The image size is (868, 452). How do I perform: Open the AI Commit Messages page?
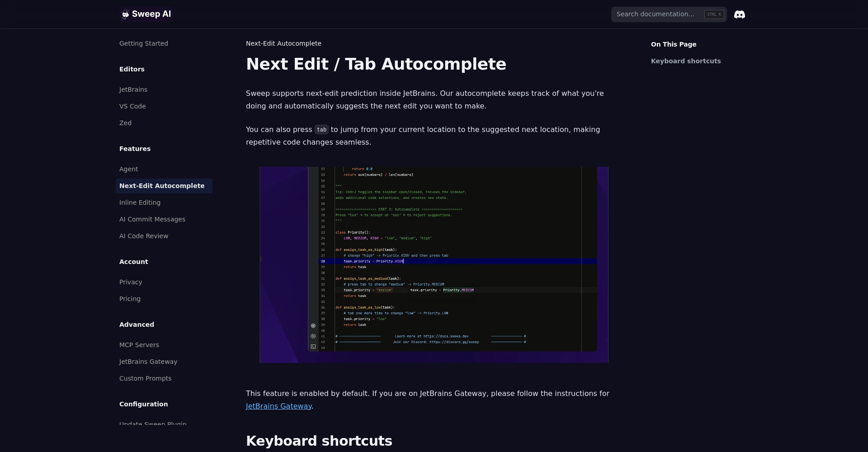pyautogui.click(x=152, y=219)
